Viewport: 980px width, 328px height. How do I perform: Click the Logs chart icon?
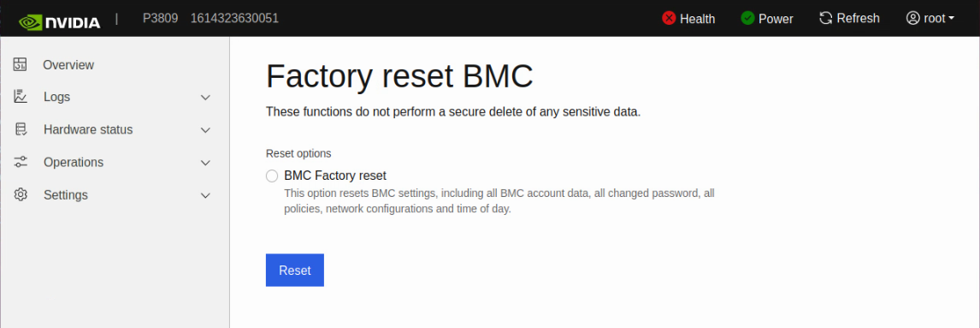[x=21, y=97]
